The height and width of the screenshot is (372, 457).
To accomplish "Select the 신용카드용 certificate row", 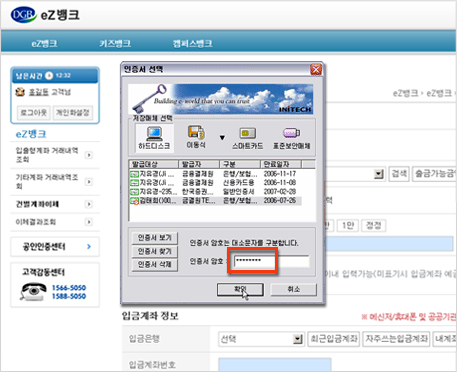I will (x=215, y=183).
